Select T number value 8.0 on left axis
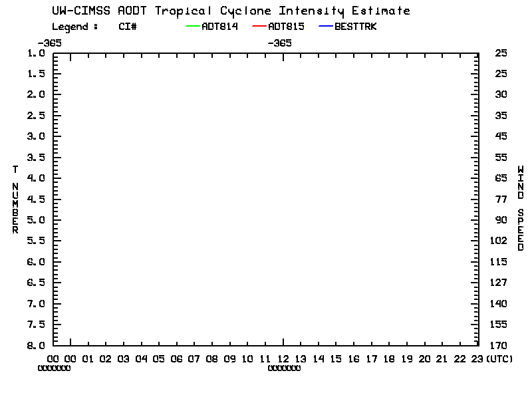532x399 pixels. pyautogui.click(x=37, y=346)
